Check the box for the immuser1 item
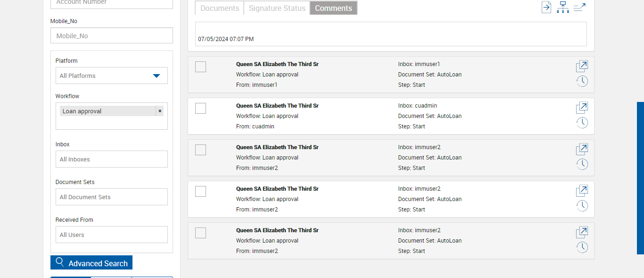Viewport: 644px width, 278px height. click(200, 67)
